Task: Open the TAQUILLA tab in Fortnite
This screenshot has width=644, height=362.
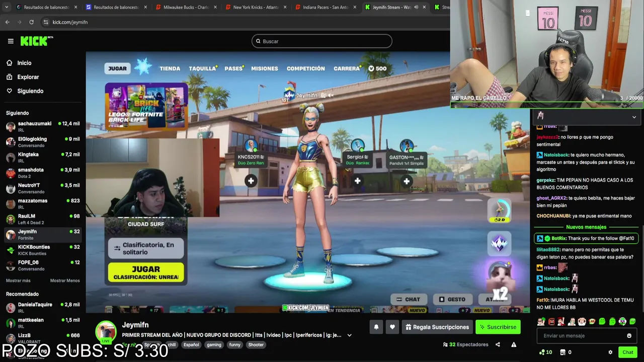Action: coord(202,68)
